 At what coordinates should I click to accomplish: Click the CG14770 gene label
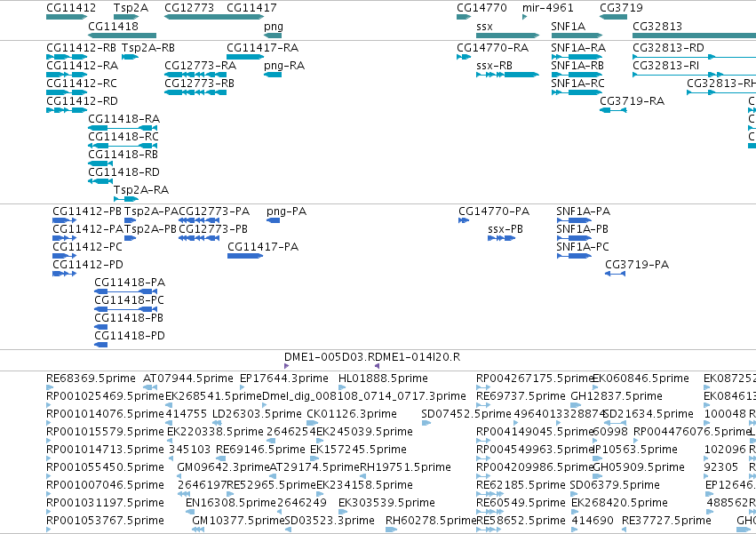(x=481, y=8)
